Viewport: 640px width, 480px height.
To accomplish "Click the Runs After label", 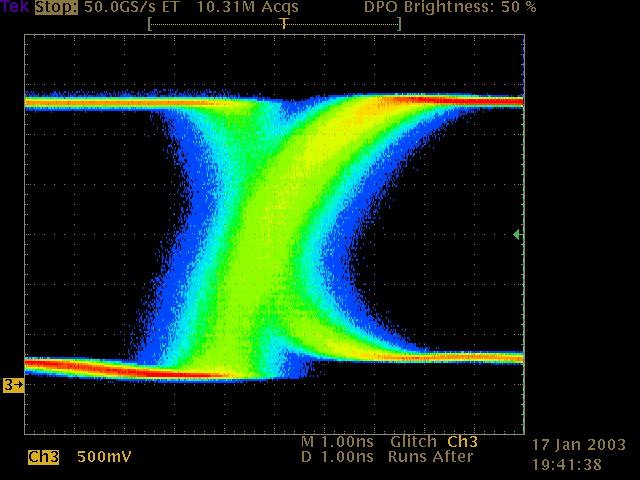I will 431,457.
